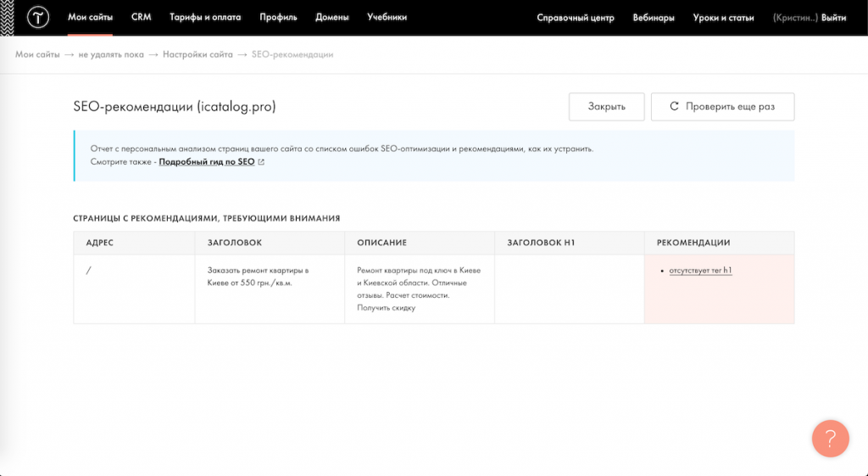Viewport: 868px width, 476px height.
Task: Go to Мои сайты in the breadcrumb
Action: [37, 54]
